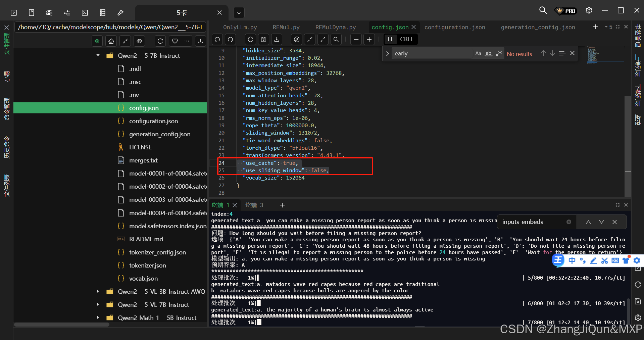Locate current path with green target icon

pyautogui.click(x=97, y=41)
